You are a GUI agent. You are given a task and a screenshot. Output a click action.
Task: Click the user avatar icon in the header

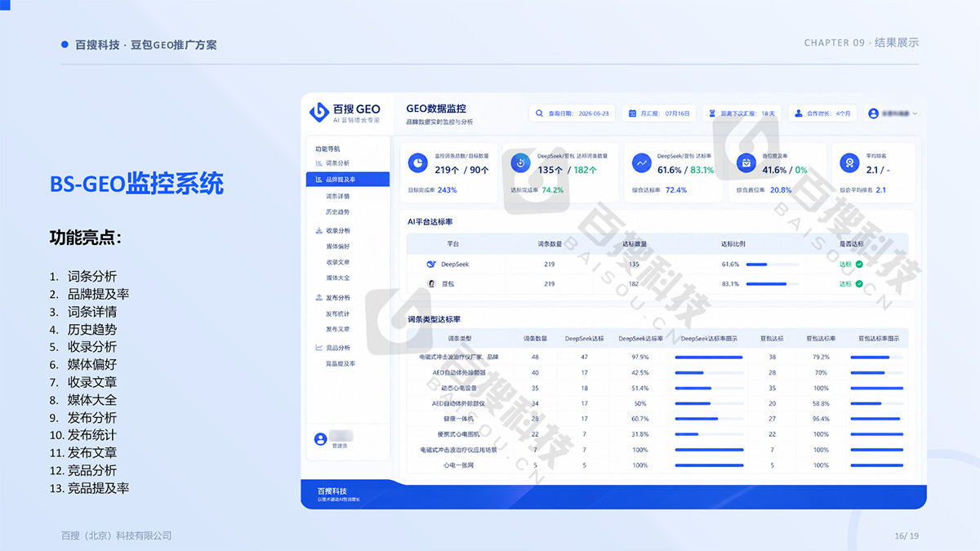[x=874, y=113]
